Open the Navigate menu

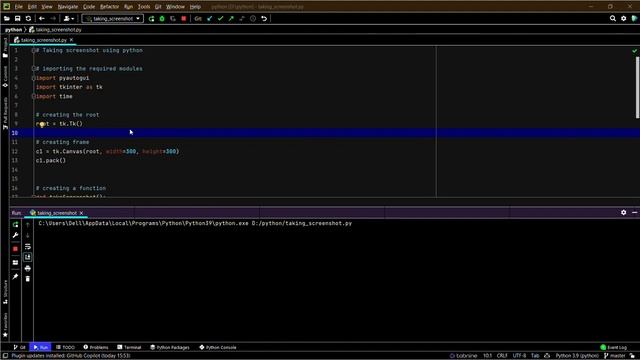point(68,7)
